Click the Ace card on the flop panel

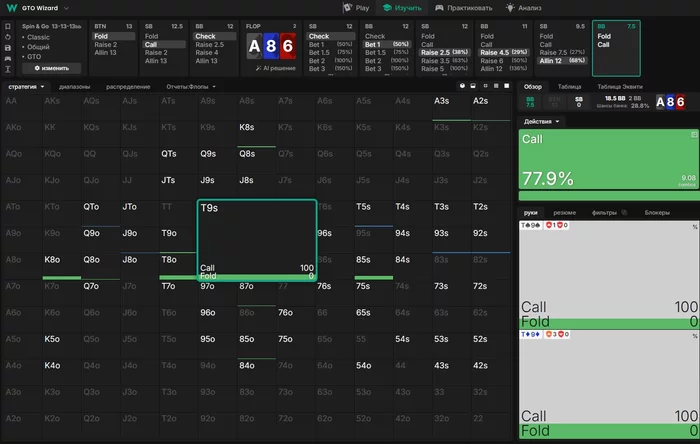(254, 46)
